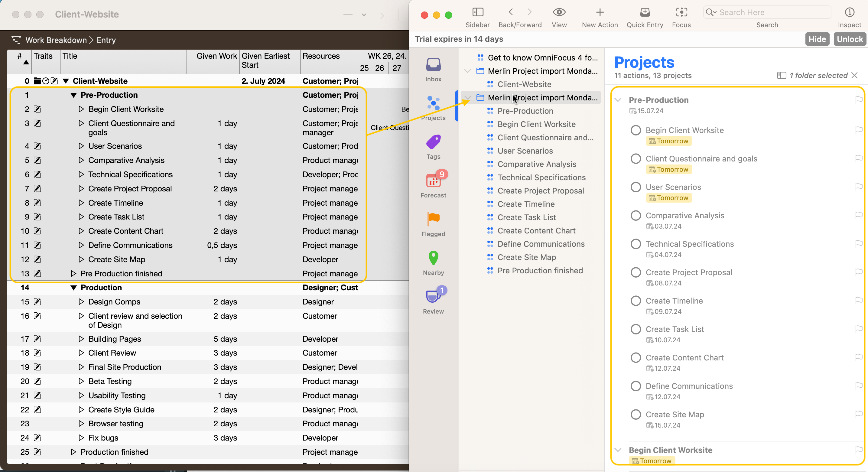Open the Tags perspective

coord(433,147)
